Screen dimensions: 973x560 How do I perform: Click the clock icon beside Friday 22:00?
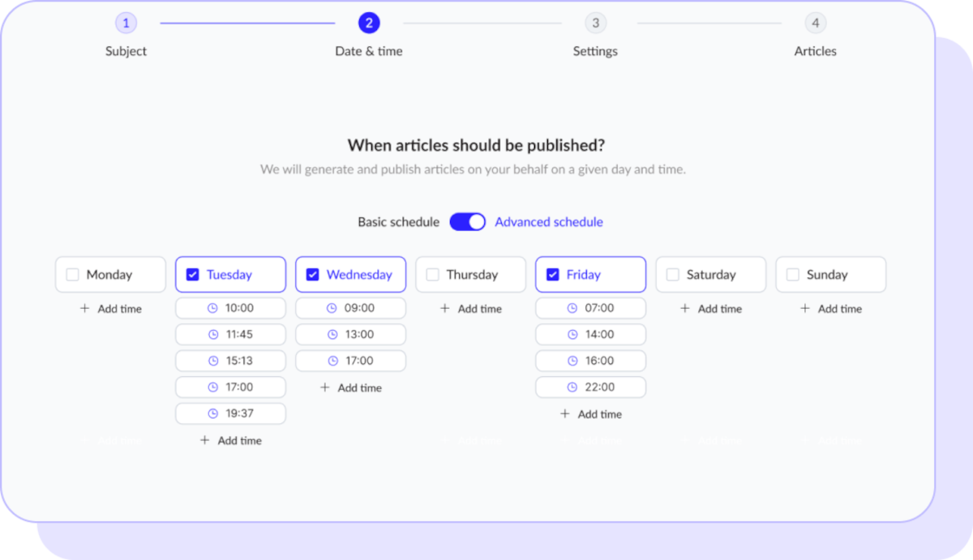572,387
